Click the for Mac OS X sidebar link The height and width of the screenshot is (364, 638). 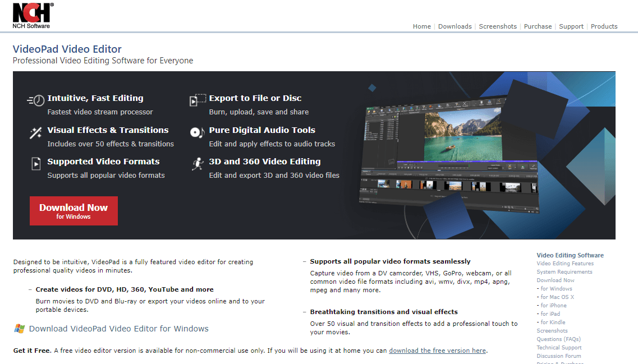(x=557, y=297)
